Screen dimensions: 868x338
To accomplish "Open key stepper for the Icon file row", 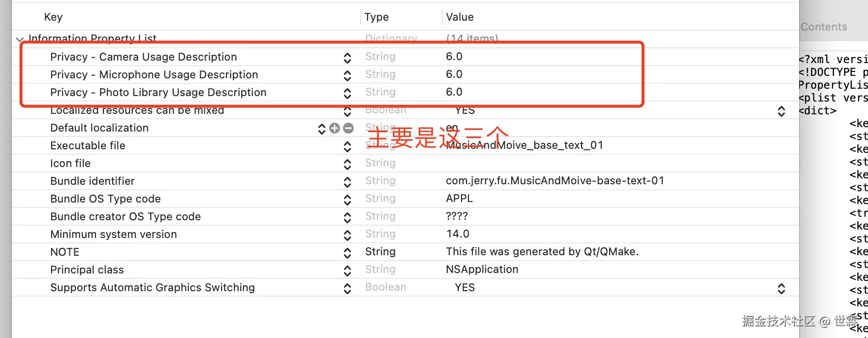I will tap(347, 164).
